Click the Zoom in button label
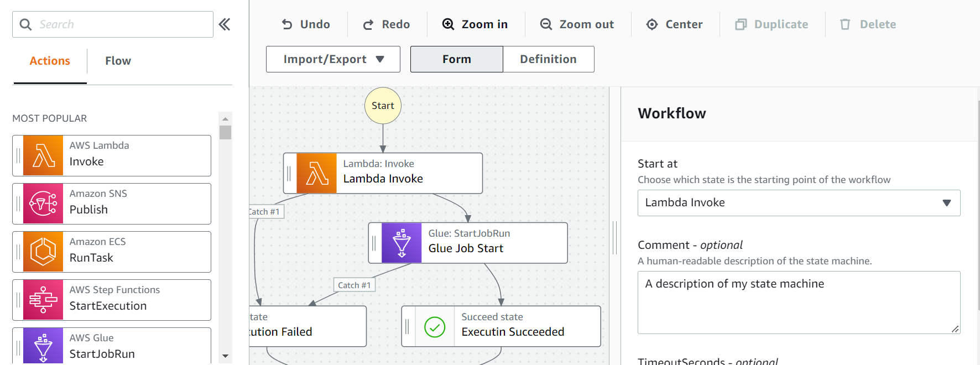The height and width of the screenshot is (365, 980). coord(484,24)
